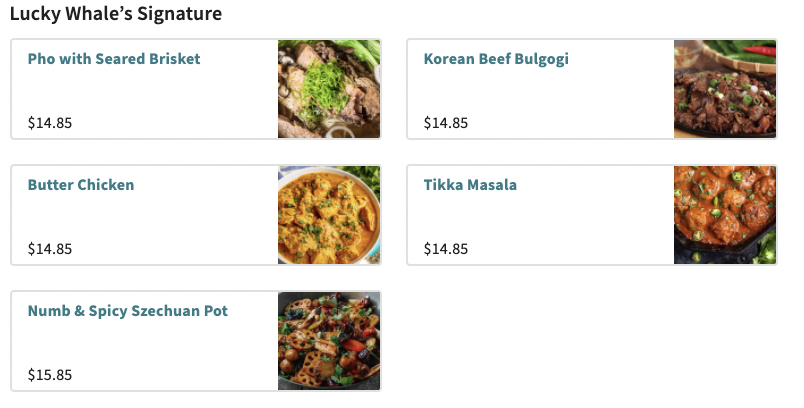The image size is (804, 408).
Task: View the Szechuan Pot dish thumbnail
Action: click(329, 341)
